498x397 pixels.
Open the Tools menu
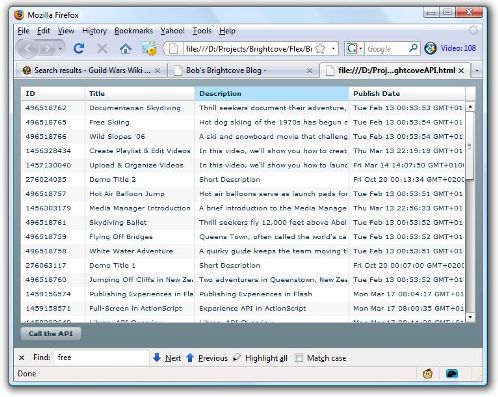tap(202, 31)
